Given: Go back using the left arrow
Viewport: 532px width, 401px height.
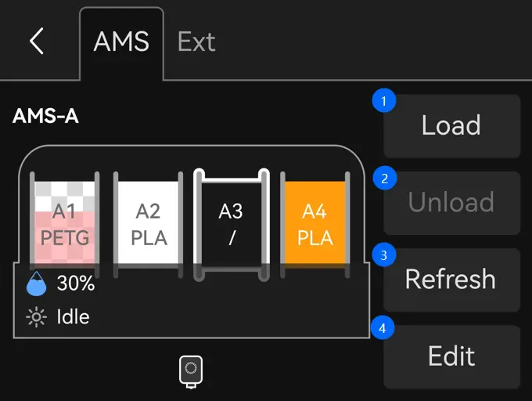Looking at the screenshot, I should (36, 41).
